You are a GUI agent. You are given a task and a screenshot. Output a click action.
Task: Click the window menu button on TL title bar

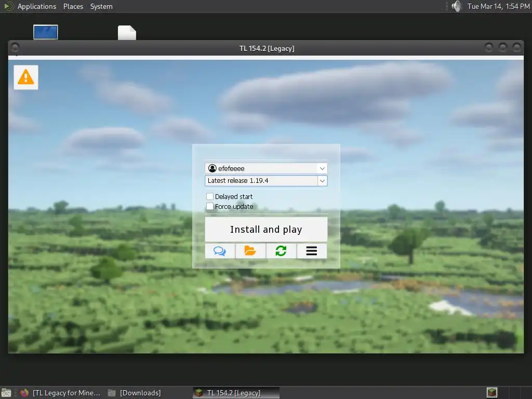coord(15,47)
